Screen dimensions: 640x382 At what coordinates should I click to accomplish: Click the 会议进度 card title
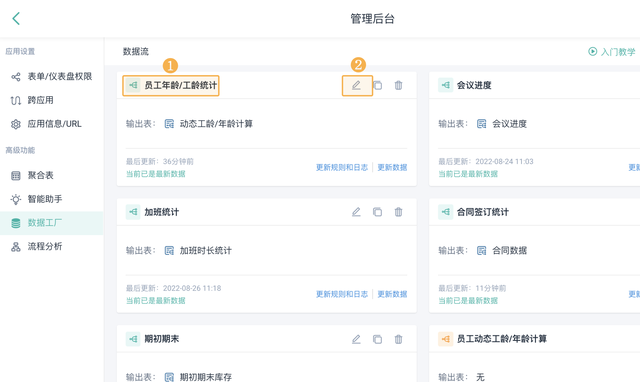(474, 85)
